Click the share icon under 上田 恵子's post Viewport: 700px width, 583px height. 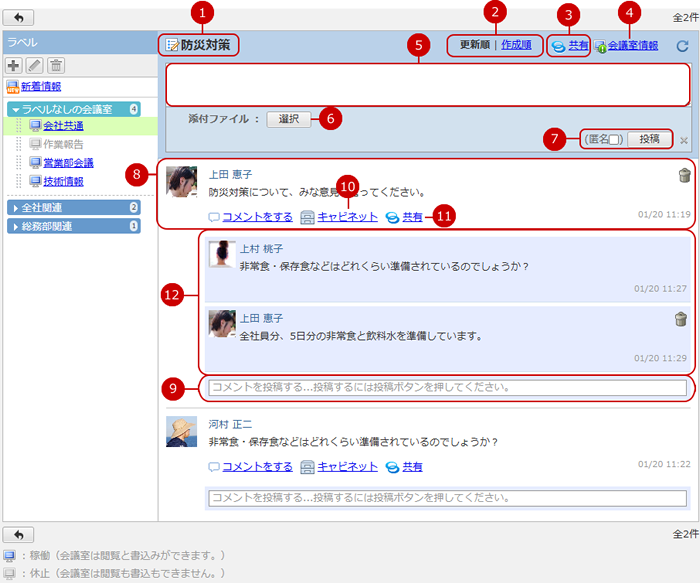coord(392,218)
